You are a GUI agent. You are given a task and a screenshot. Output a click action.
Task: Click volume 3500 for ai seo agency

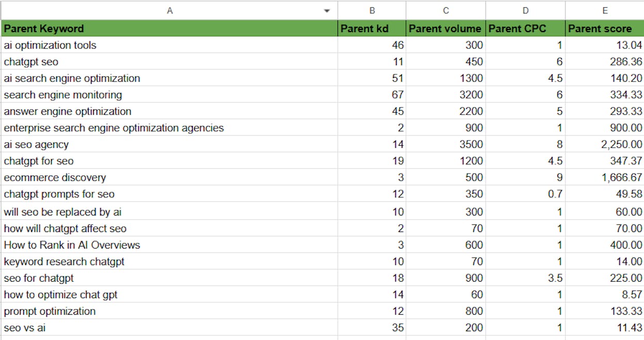coord(446,144)
